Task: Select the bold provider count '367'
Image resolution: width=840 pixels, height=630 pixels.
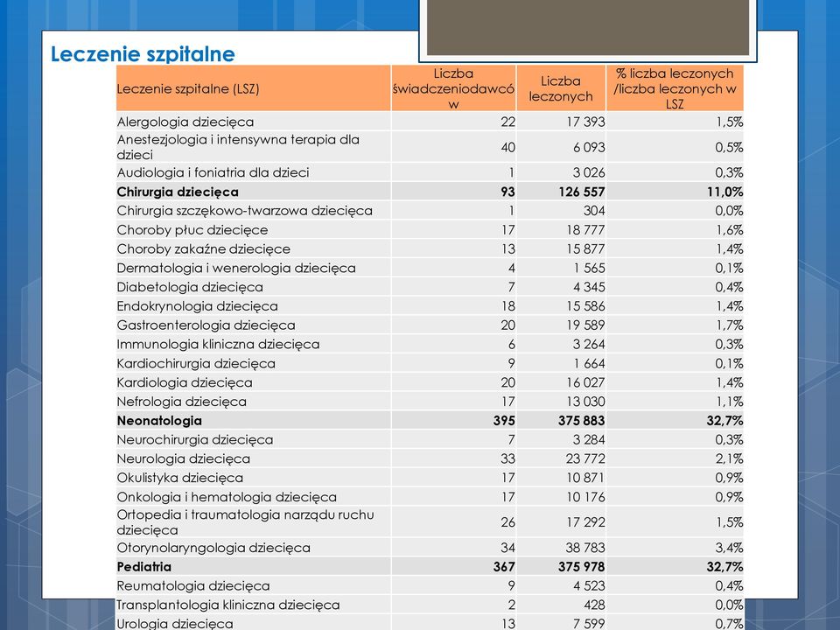Action: coord(504,567)
